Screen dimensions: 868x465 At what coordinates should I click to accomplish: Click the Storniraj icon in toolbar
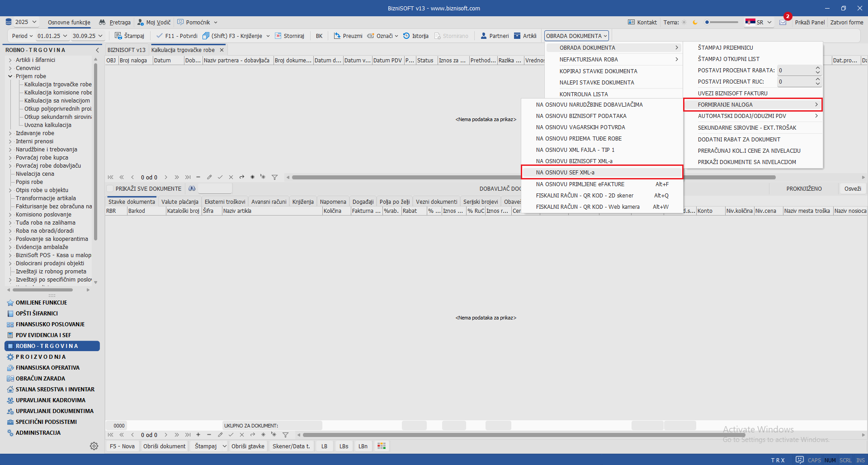click(278, 36)
